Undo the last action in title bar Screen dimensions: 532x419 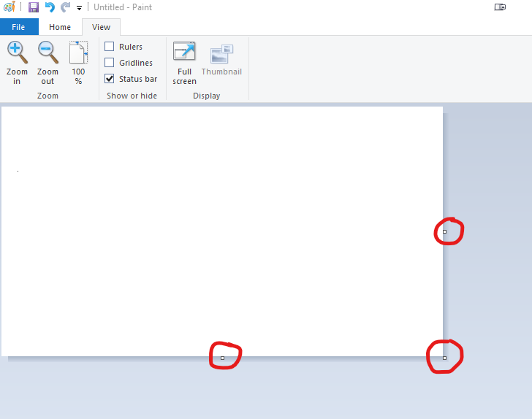(x=50, y=7)
